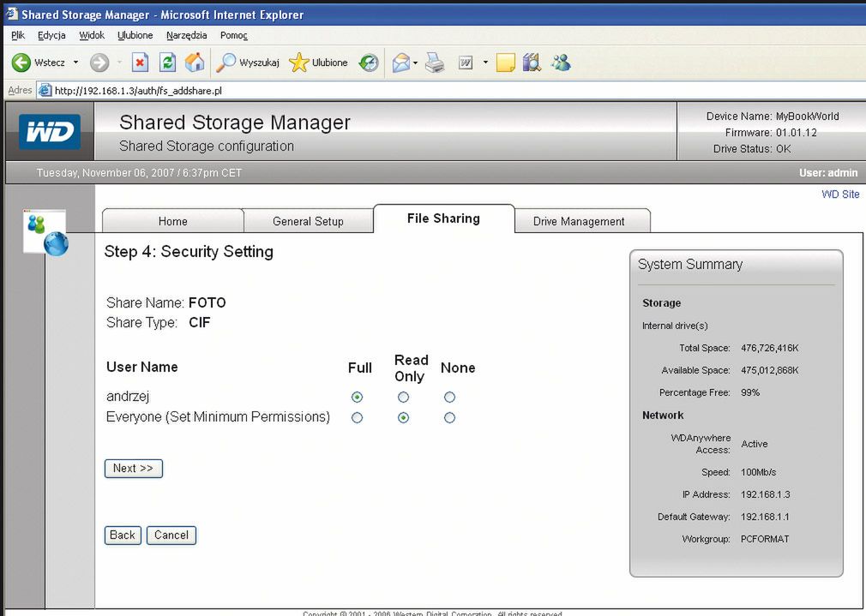Open the Pomoc menu
The image size is (866, 616).
233,35
